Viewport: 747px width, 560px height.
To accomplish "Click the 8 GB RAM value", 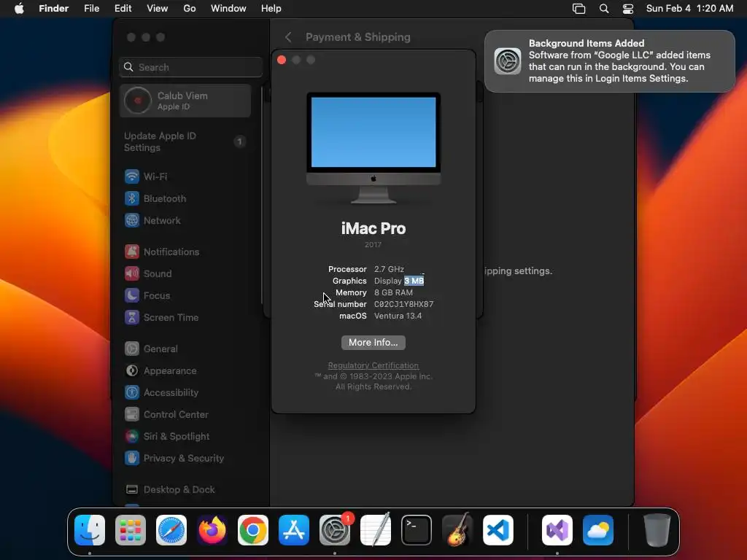I will tap(393, 292).
